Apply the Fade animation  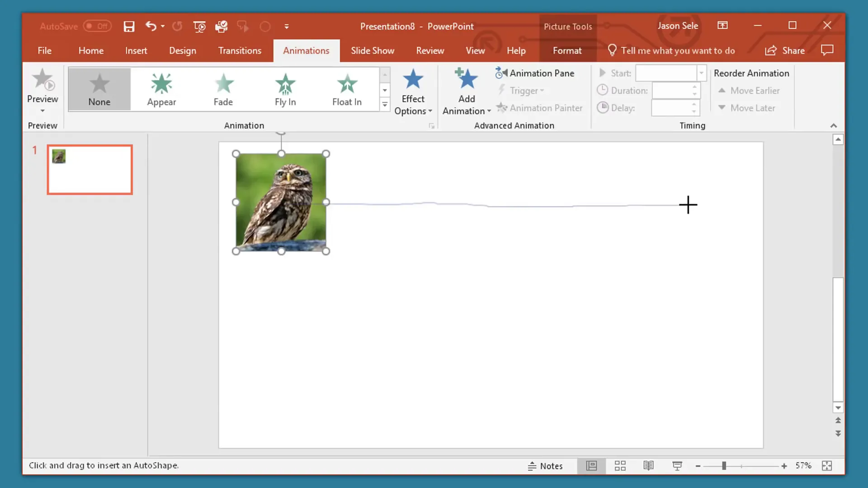pyautogui.click(x=223, y=89)
